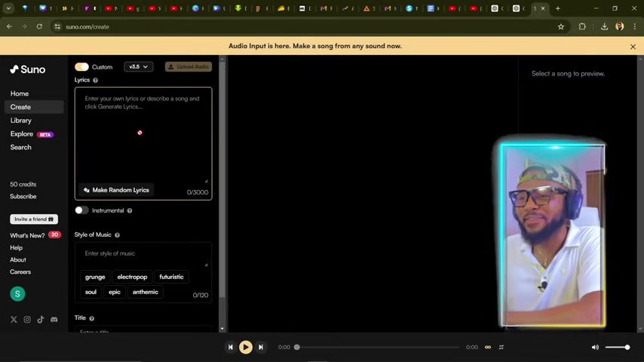The height and width of the screenshot is (362, 644).
Task: Go to Home in sidebar
Action: point(20,94)
